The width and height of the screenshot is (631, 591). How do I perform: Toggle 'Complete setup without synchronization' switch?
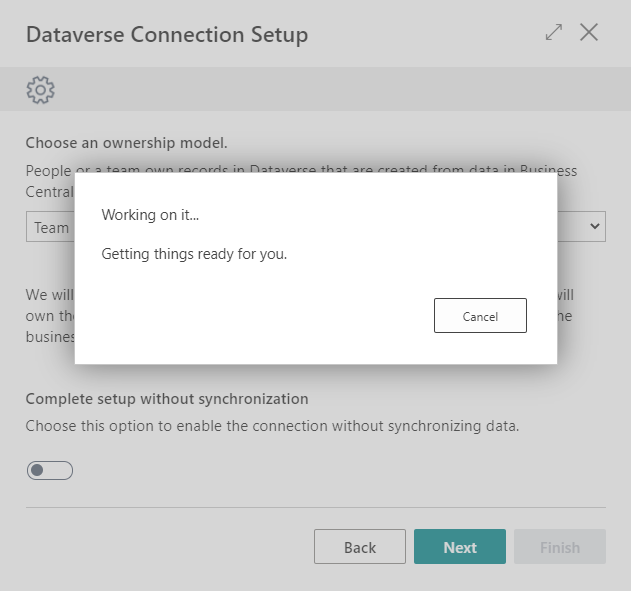[50, 470]
